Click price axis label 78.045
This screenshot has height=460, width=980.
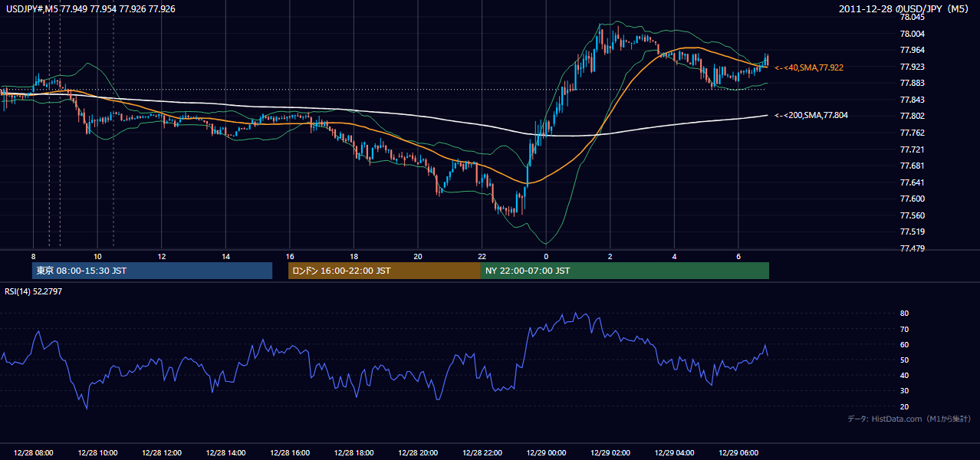point(914,17)
